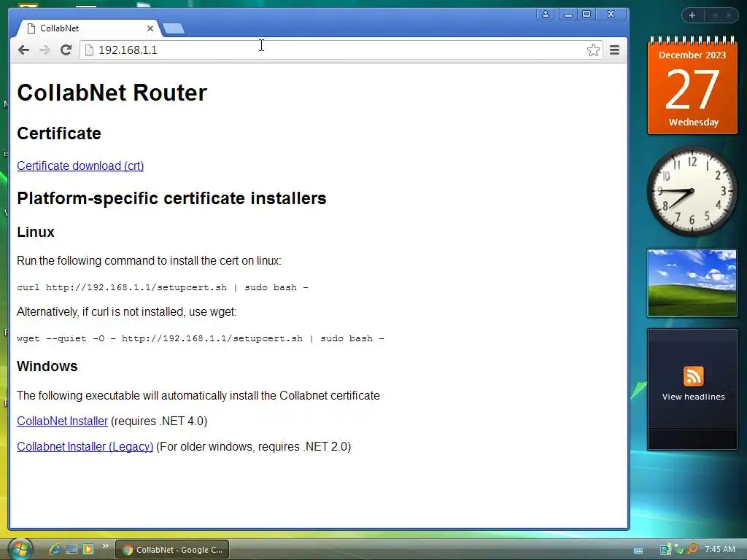The height and width of the screenshot is (560, 747).
Task: Open the calendar gadget showing December 27
Action: pos(692,87)
